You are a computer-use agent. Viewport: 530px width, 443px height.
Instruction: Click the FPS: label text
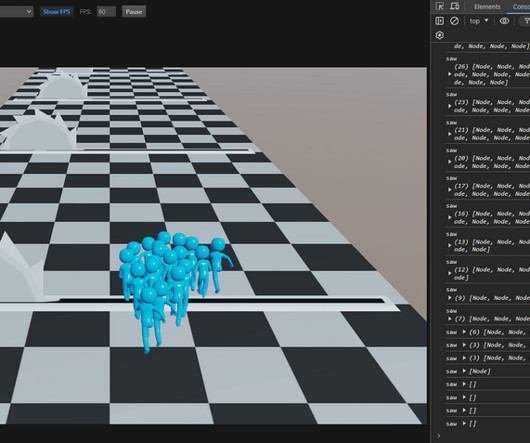pos(86,11)
